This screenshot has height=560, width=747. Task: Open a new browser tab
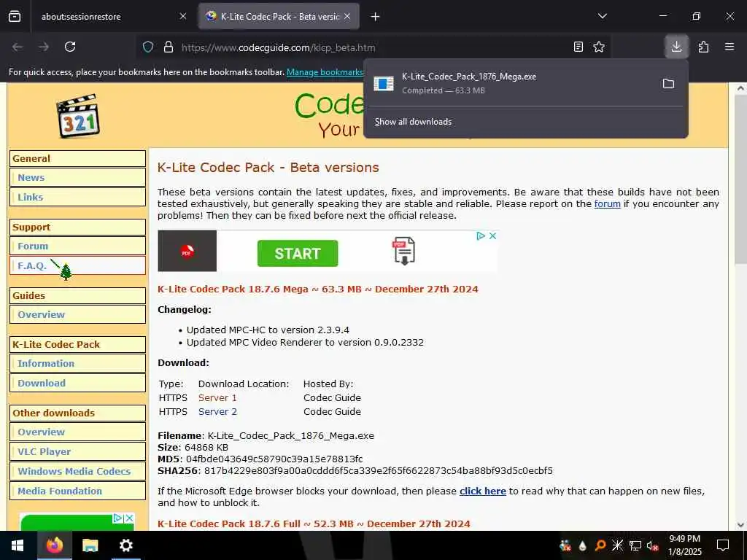[376, 17]
